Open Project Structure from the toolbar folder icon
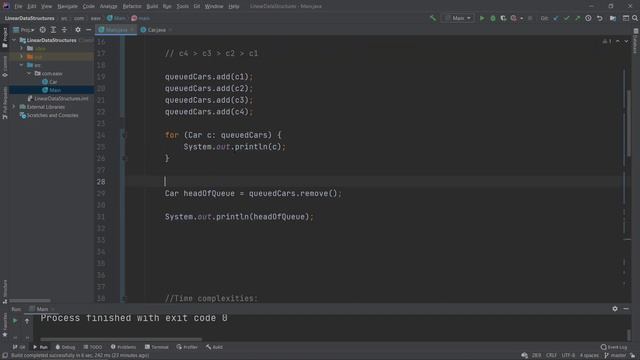Image resolution: width=640 pixels, height=360 pixels. (x=613, y=18)
